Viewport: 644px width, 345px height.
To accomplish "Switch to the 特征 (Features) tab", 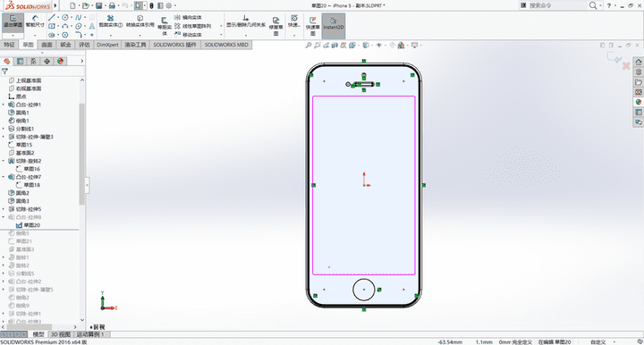I will (9, 45).
